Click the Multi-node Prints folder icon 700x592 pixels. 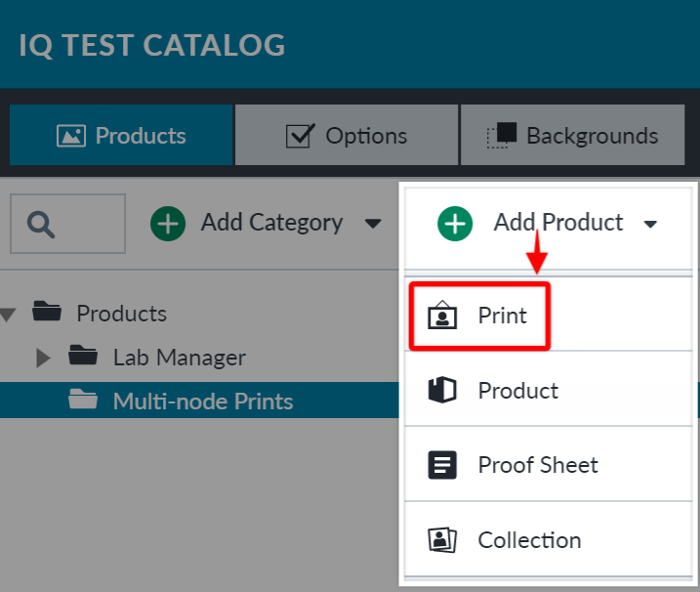(83, 399)
